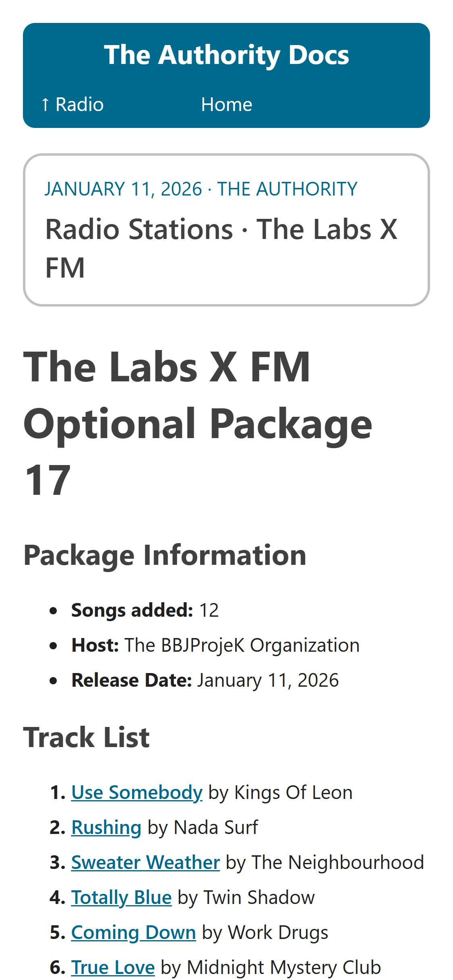Click the "Release Date" list item
The image size is (453, 980).
(x=205, y=680)
